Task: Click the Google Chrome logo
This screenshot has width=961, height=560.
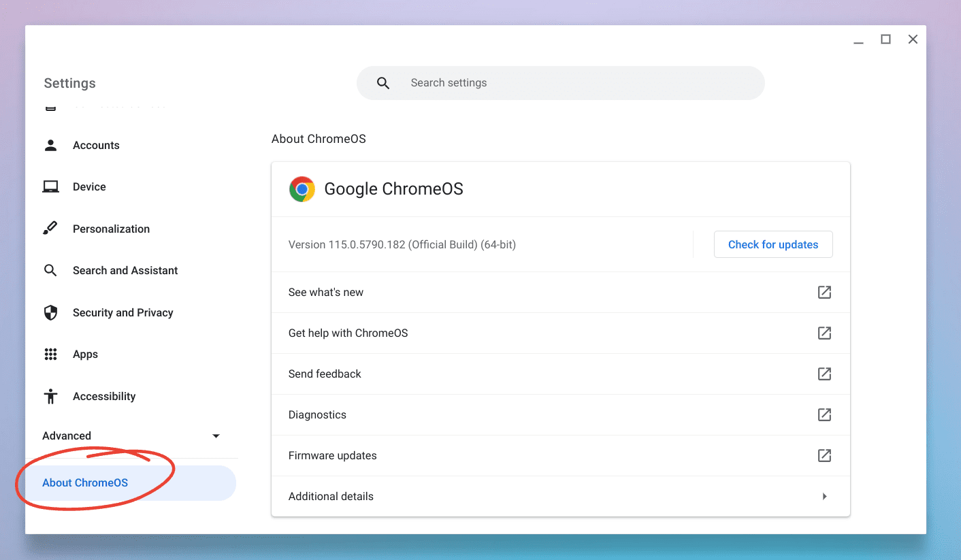Action: [x=302, y=189]
